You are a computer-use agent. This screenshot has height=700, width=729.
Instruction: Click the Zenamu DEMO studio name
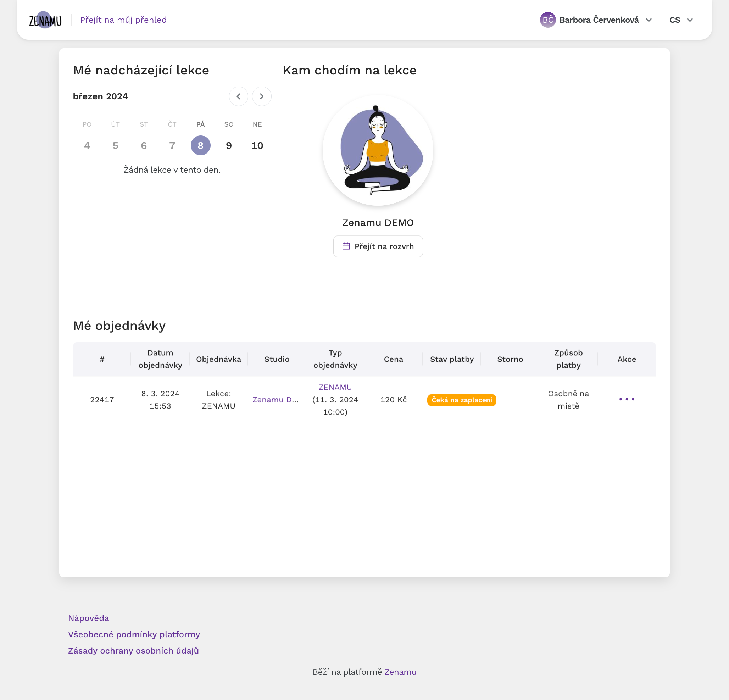coord(378,222)
